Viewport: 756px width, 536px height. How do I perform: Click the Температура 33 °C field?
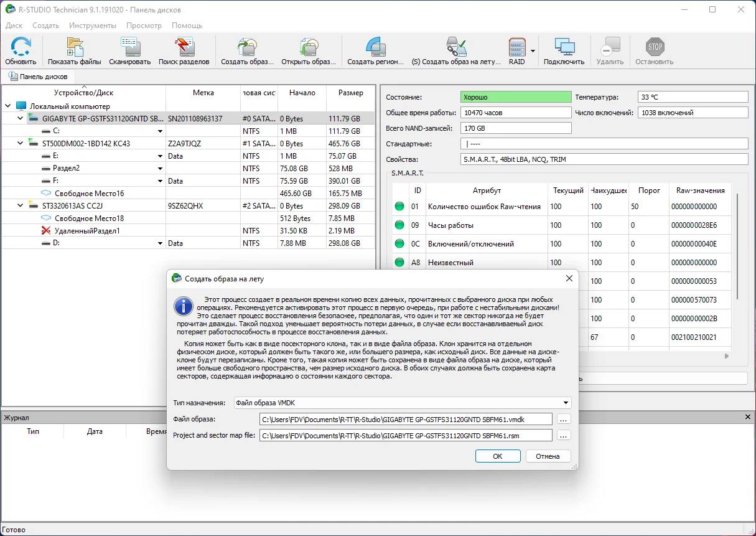tap(693, 97)
